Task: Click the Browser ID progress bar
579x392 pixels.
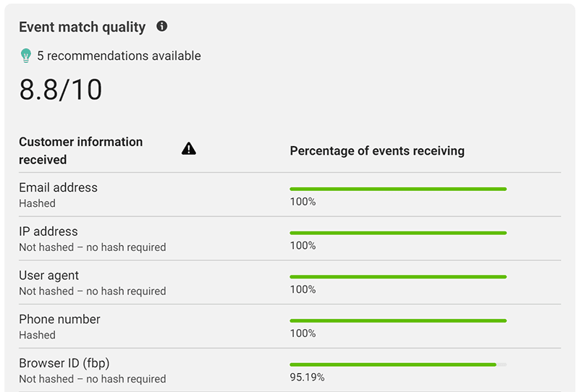Action: 398,365
